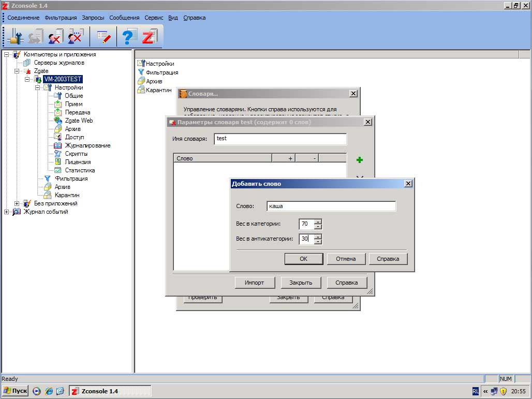Click Закрыть in dictionary parameters window

[x=301, y=282]
